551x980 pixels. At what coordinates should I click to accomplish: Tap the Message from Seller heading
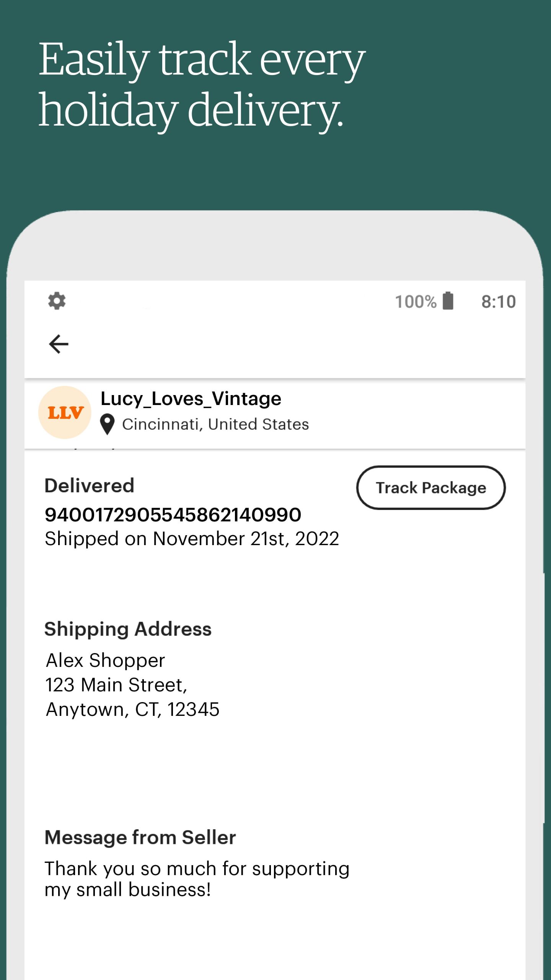pos(140,837)
